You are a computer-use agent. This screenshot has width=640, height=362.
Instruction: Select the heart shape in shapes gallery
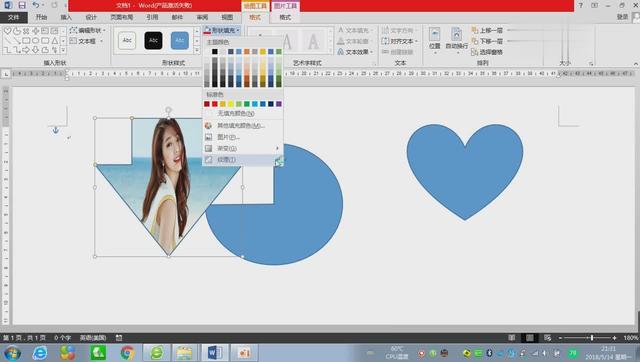coord(7,31)
